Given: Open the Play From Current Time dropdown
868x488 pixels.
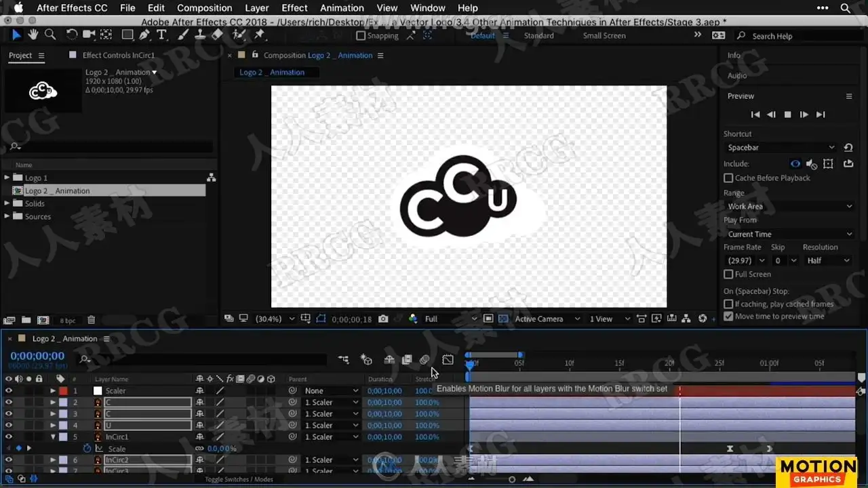Looking at the screenshot, I should point(789,234).
